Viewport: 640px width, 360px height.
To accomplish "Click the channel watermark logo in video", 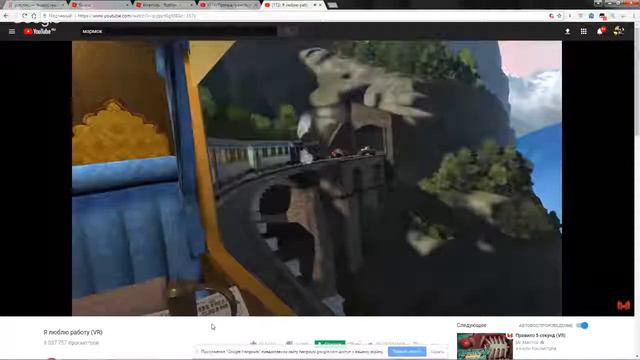I will tap(623, 305).
